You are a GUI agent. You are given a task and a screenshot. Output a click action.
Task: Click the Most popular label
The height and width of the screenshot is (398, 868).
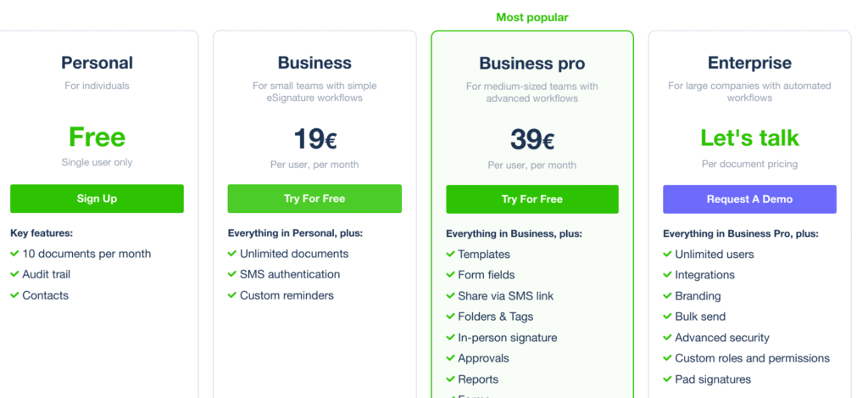pos(532,17)
